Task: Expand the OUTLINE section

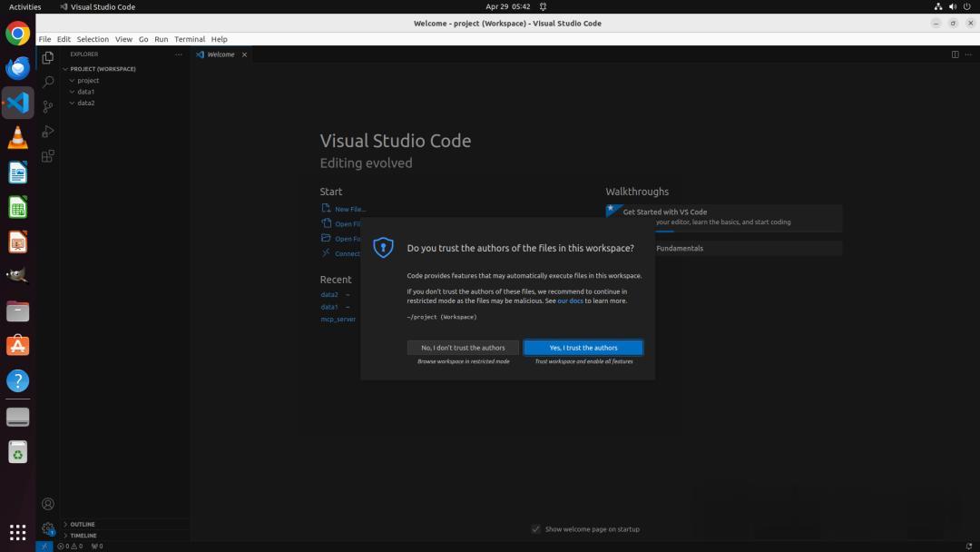Action: [x=125, y=525]
